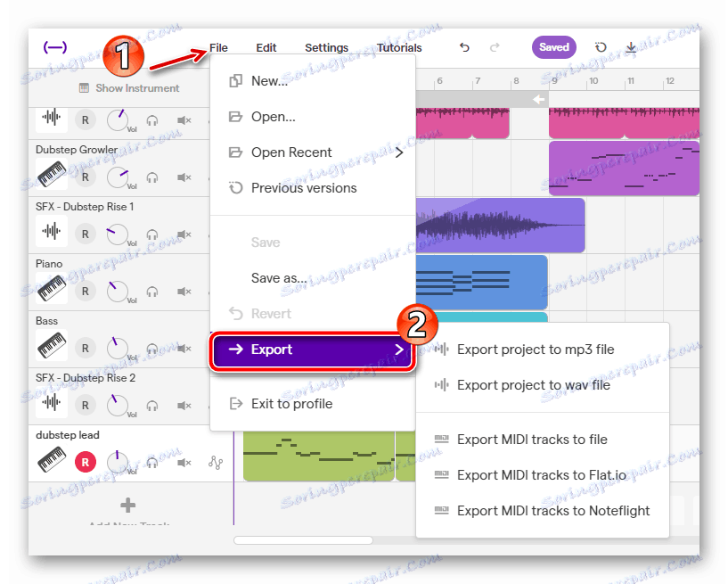
Task: Open automation icon on dubstep lead
Action: [216, 462]
